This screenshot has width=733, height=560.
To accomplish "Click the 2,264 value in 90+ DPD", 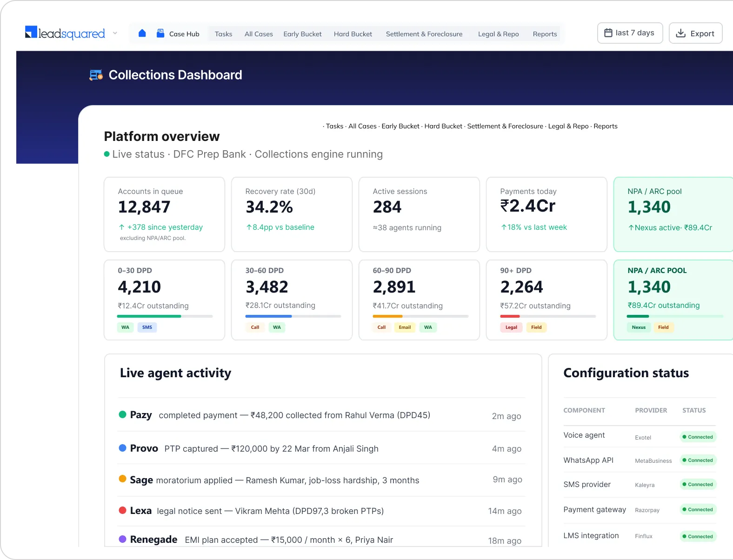I will (521, 287).
